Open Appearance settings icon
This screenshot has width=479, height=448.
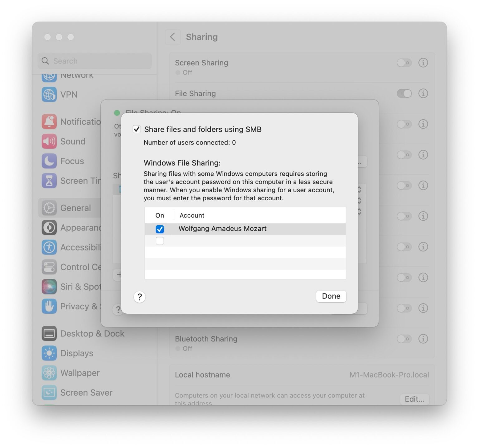coord(49,227)
